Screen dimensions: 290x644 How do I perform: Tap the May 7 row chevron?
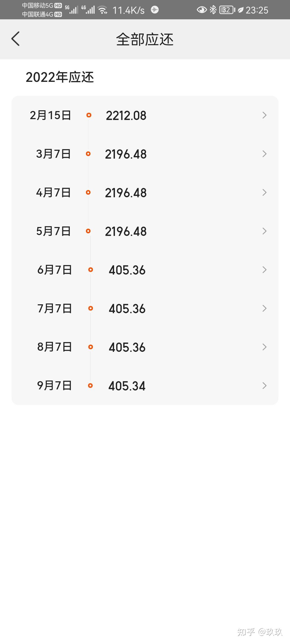(264, 231)
